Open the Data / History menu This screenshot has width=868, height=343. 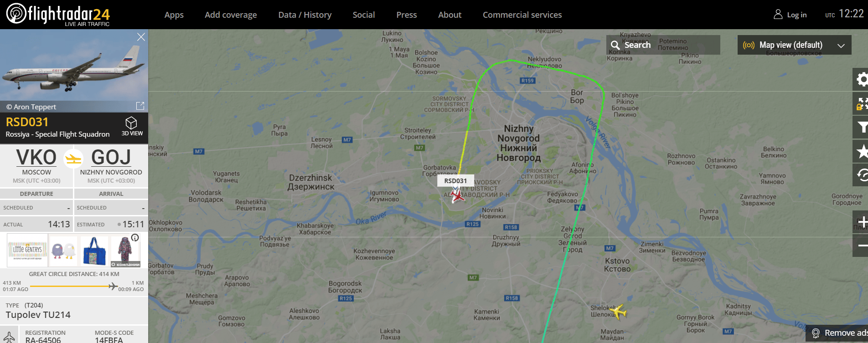point(305,15)
